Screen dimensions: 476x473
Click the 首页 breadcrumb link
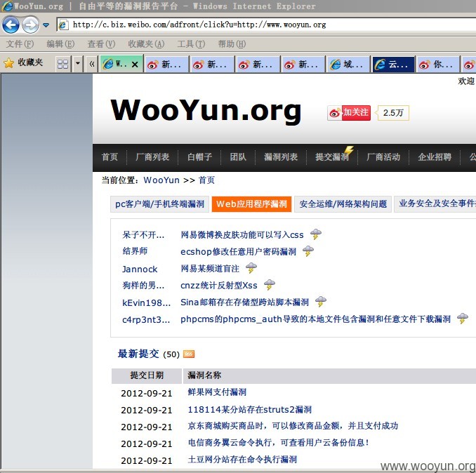(x=206, y=180)
